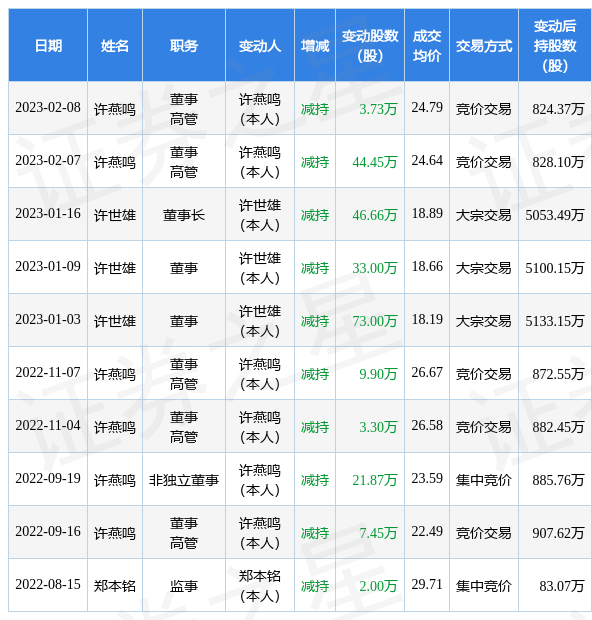Click the 增减 column header

click(x=315, y=46)
